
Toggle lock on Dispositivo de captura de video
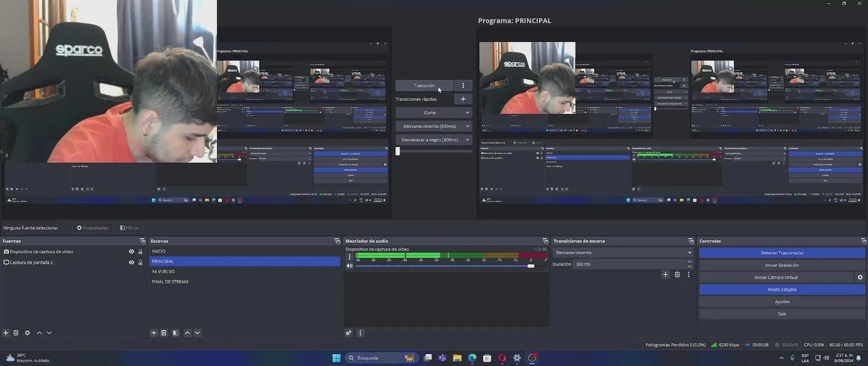point(140,252)
